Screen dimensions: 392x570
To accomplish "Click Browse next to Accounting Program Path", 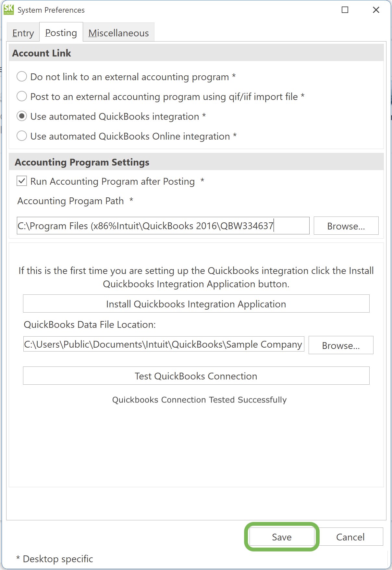I will (x=346, y=226).
